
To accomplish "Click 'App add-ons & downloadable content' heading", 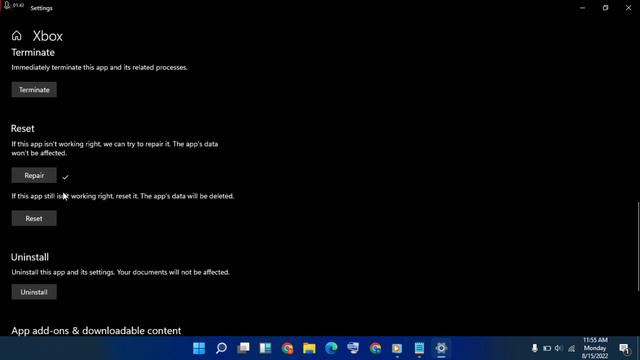I will point(96,331).
